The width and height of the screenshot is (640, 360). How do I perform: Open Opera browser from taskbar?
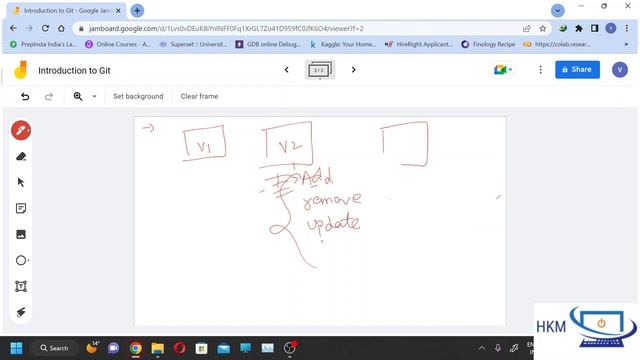click(180, 348)
